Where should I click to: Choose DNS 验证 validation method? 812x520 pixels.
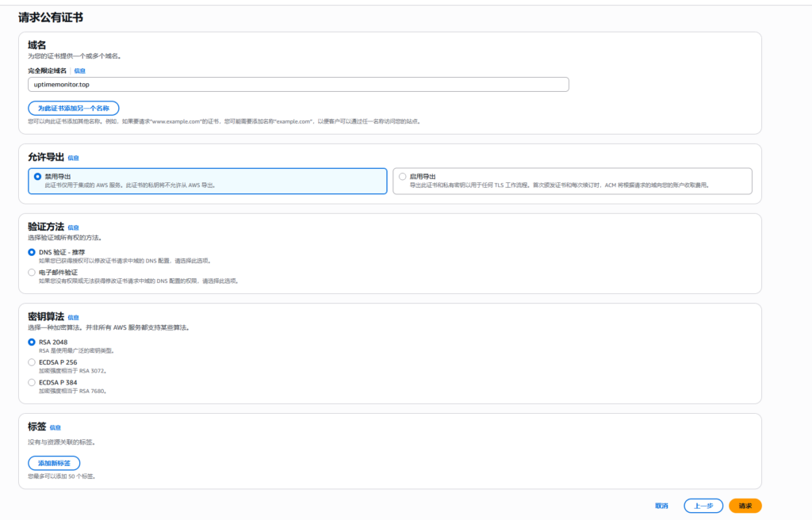(32, 252)
